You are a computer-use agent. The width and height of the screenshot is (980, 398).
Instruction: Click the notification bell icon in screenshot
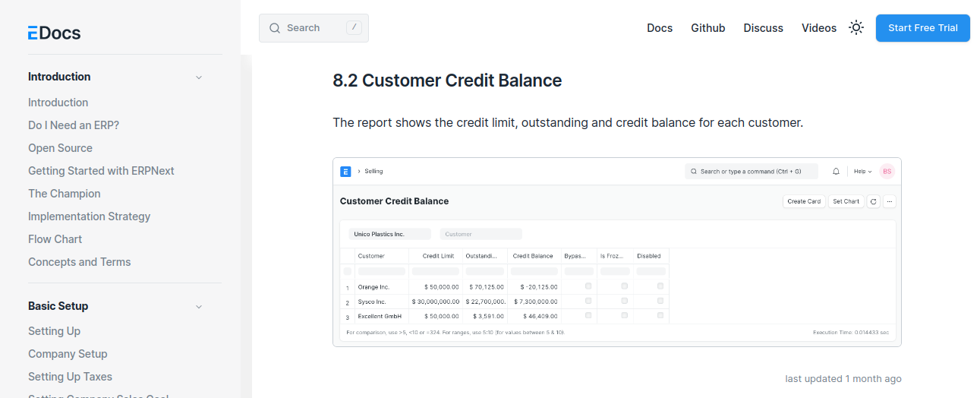click(837, 172)
